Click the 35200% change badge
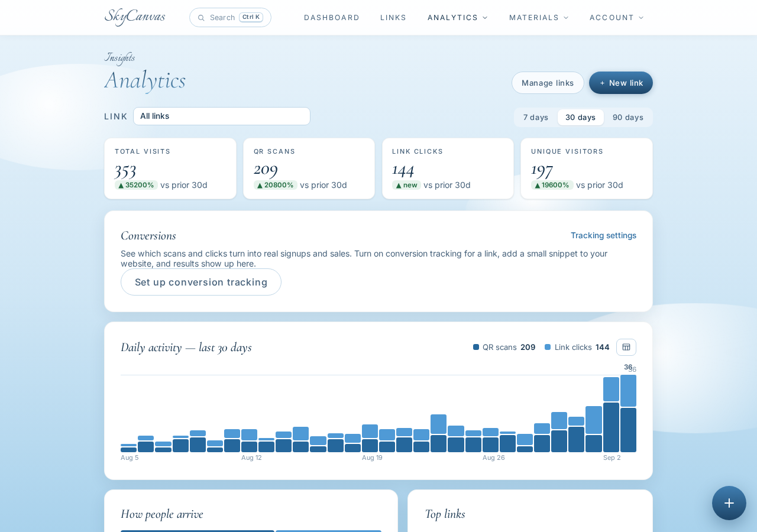 136,185
